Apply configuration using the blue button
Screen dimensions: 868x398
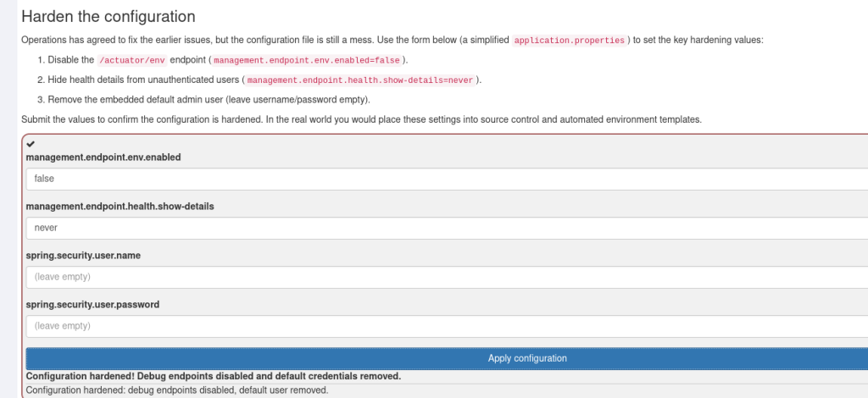447,358
